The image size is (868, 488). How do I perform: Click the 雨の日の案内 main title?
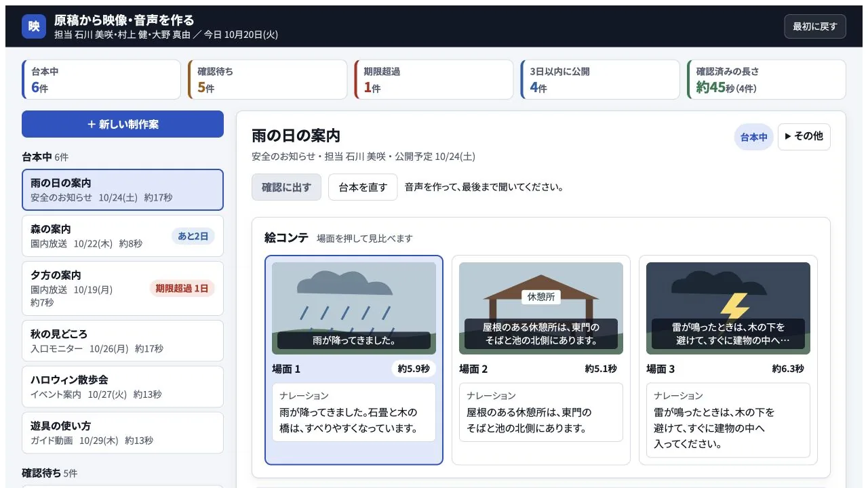pyautogui.click(x=296, y=136)
